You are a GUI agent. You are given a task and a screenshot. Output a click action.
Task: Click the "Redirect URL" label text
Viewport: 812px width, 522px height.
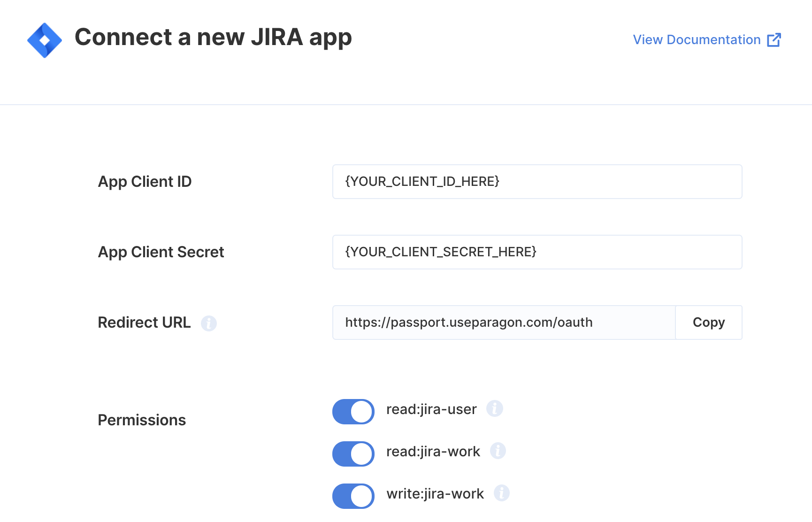pyautogui.click(x=144, y=322)
